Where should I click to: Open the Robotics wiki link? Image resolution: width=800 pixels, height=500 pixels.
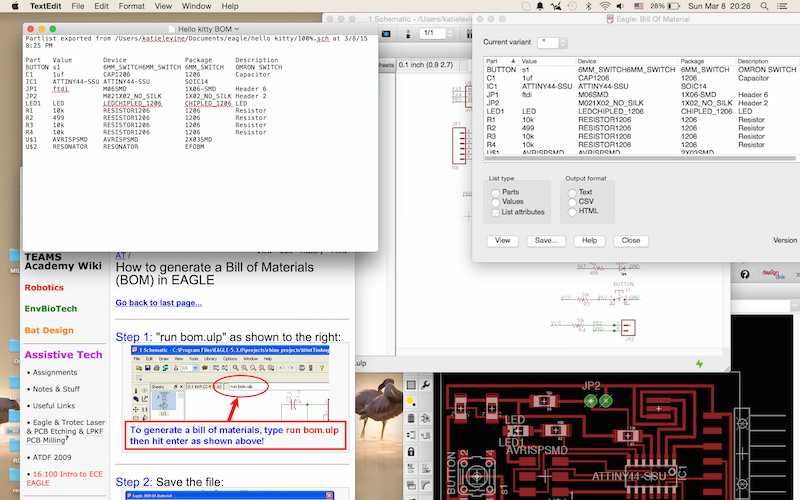pyautogui.click(x=44, y=287)
